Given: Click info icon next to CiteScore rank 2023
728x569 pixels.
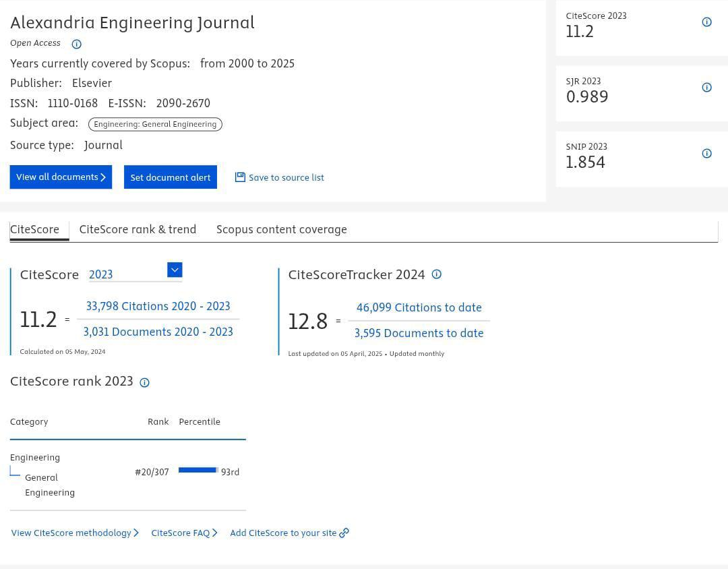Looking at the screenshot, I should coord(144,383).
